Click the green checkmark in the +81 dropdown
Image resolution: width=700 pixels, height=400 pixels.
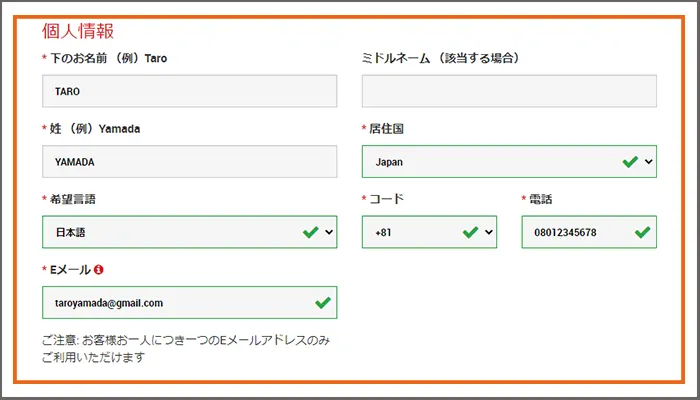(x=470, y=232)
